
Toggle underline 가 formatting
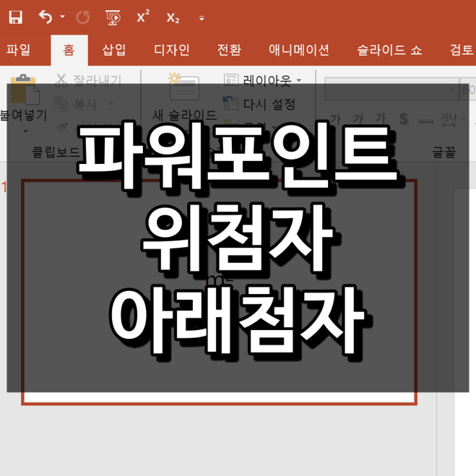pos(381,119)
